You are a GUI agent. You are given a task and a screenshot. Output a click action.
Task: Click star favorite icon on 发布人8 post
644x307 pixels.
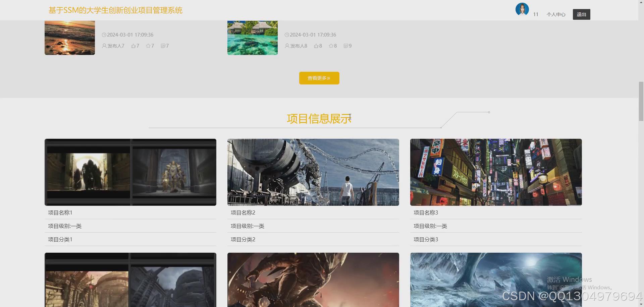331,46
